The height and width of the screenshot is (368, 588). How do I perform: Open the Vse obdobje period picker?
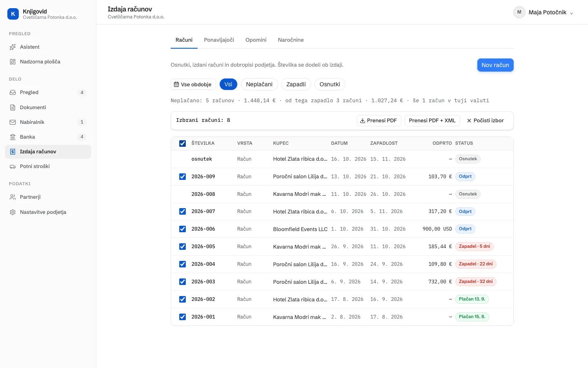click(x=193, y=84)
